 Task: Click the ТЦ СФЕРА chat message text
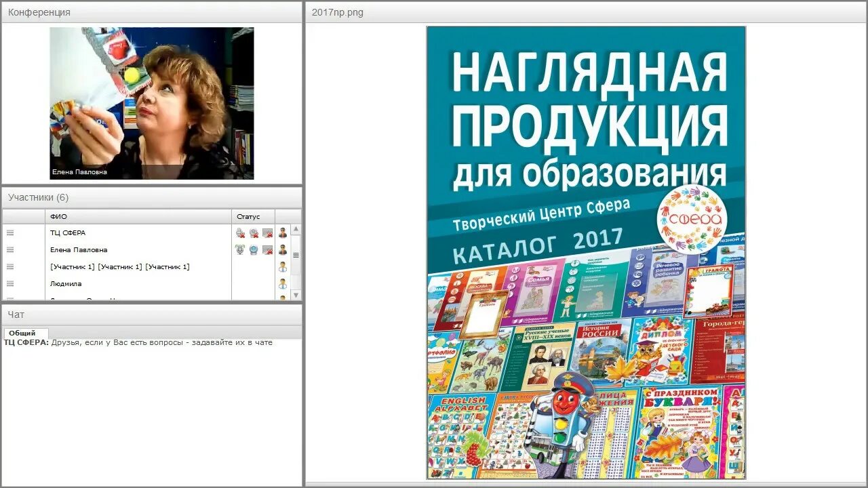click(x=138, y=342)
